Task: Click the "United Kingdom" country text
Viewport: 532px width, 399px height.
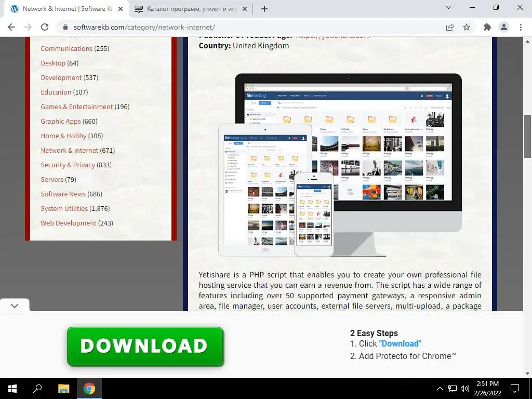Action: point(261,46)
